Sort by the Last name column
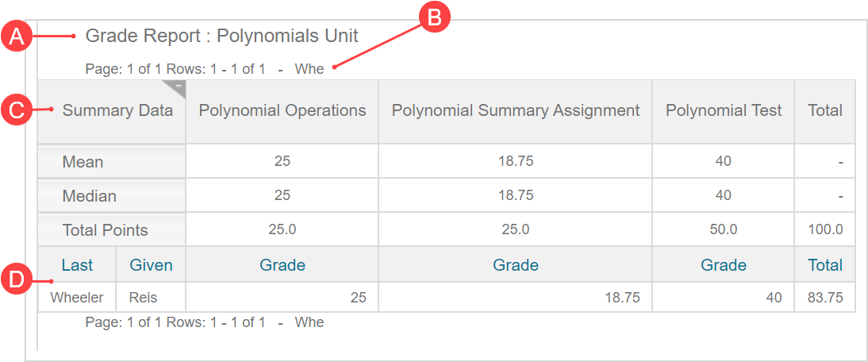 click(77, 265)
